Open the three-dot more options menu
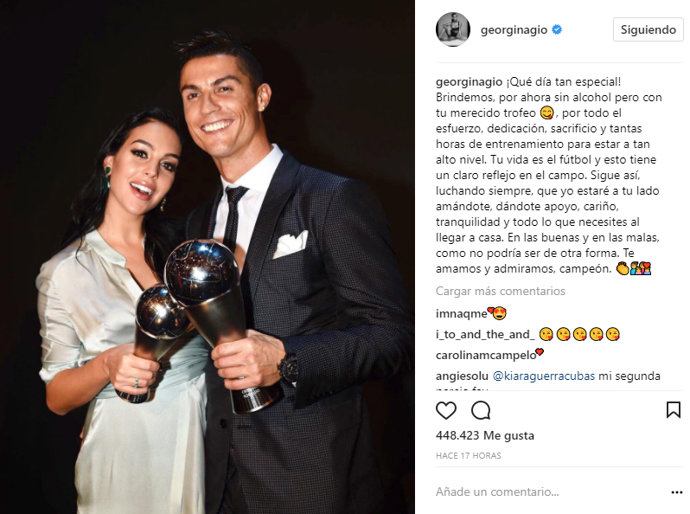The width and height of the screenshot is (690, 514). [x=676, y=492]
